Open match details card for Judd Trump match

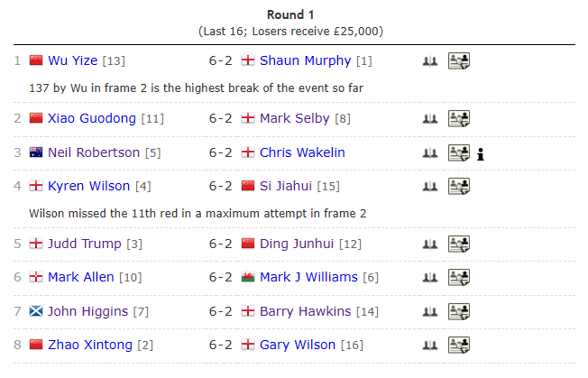(459, 244)
